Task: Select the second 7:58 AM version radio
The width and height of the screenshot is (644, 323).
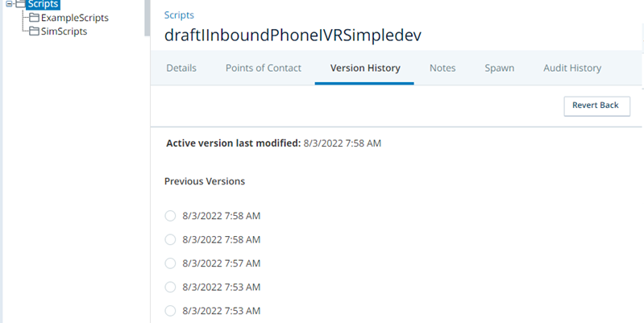Action: click(x=170, y=239)
